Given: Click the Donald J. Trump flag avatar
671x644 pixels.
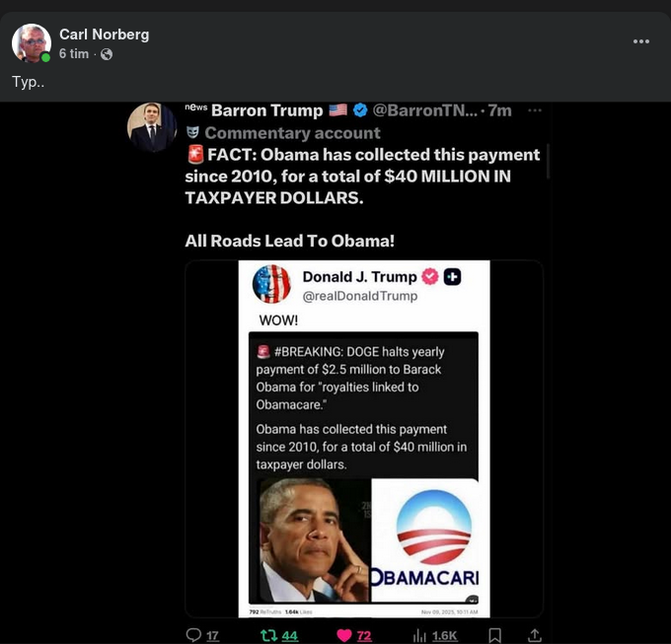Looking at the screenshot, I should (271, 284).
